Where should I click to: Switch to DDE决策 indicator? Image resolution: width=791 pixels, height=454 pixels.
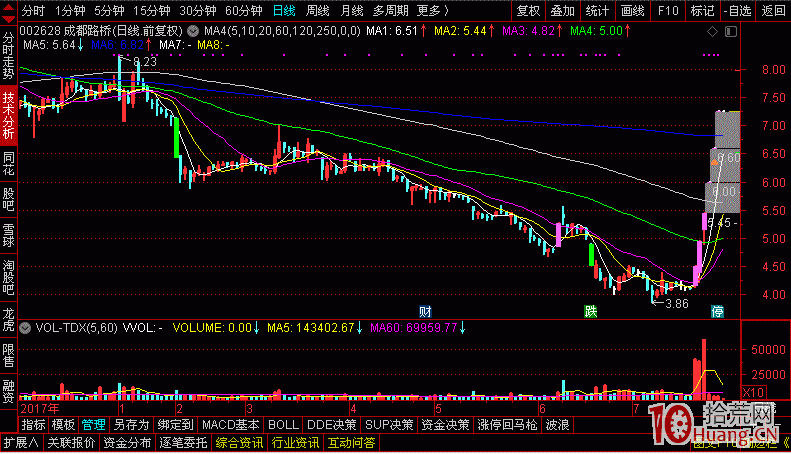[331, 425]
